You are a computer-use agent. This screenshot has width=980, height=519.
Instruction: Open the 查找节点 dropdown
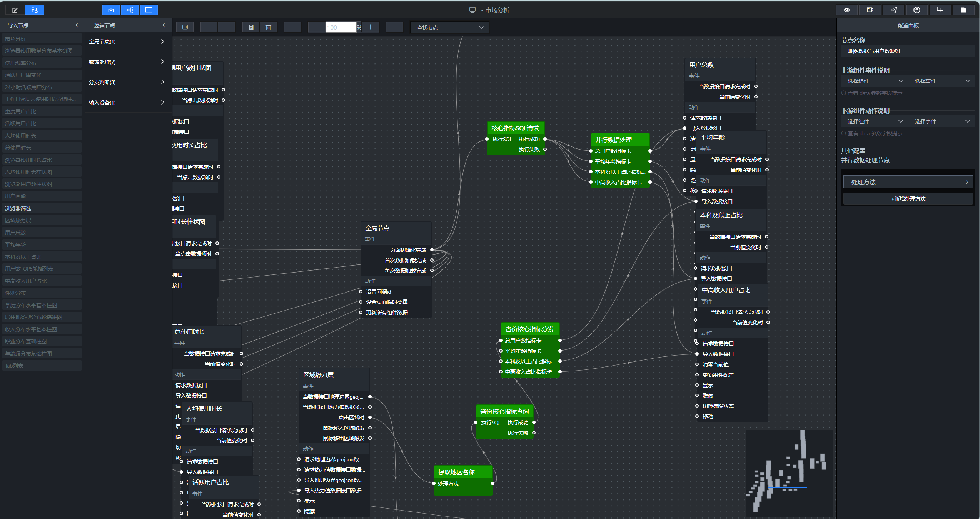(x=450, y=27)
